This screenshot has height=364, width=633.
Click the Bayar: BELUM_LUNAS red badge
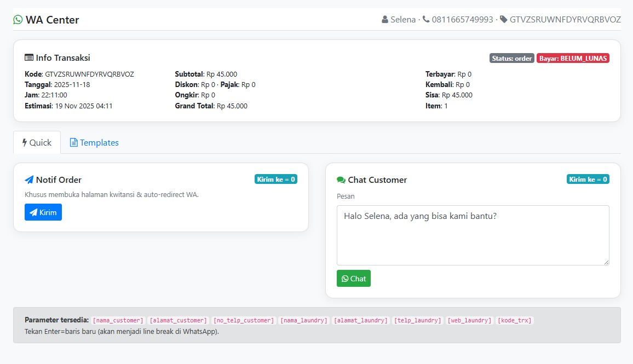(x=573, y=58)
